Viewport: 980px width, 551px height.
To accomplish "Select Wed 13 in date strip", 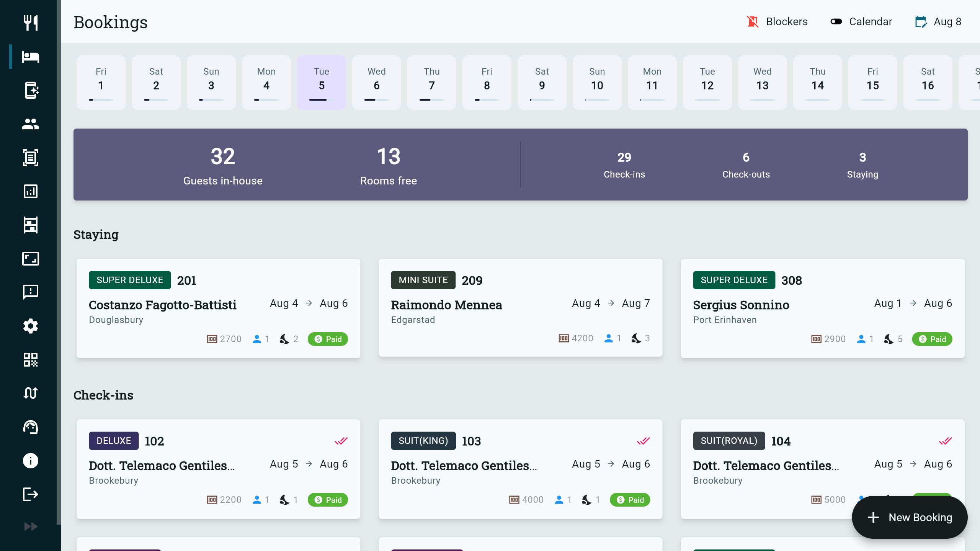I will pos(763,83).
